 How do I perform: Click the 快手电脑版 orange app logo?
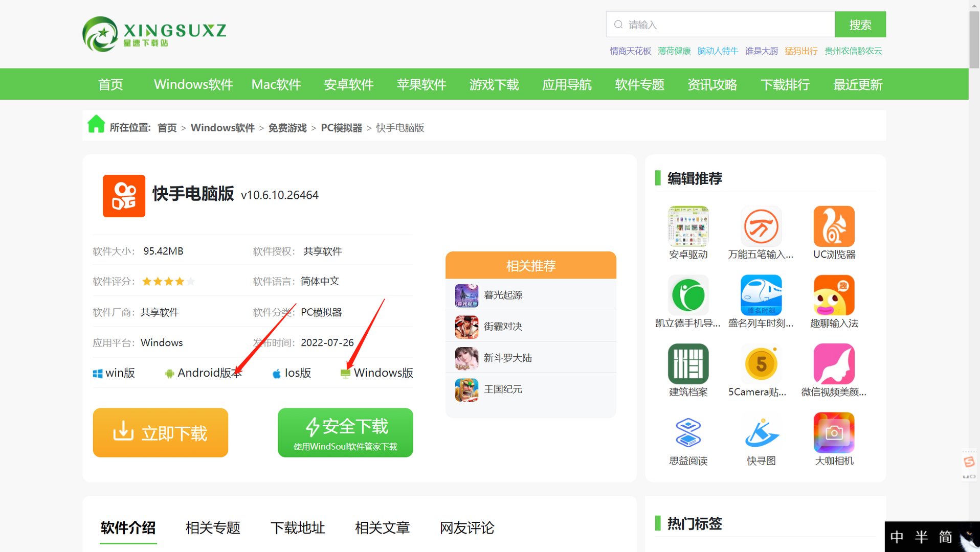click(x=124, y=196)
